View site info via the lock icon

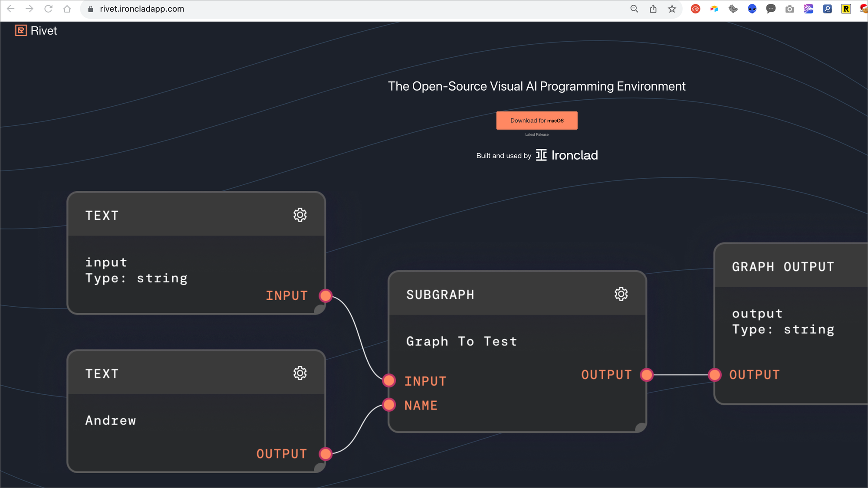(x=91, y=9)
